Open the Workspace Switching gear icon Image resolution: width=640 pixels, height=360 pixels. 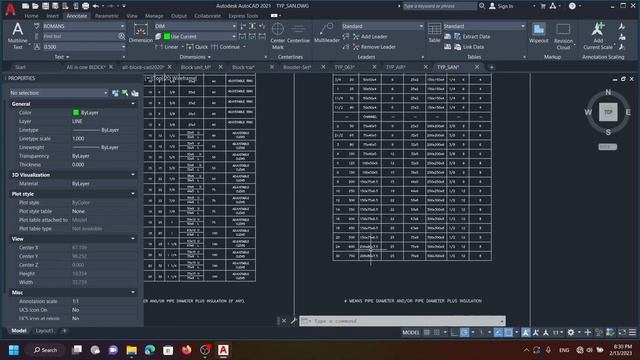(571, 333)
